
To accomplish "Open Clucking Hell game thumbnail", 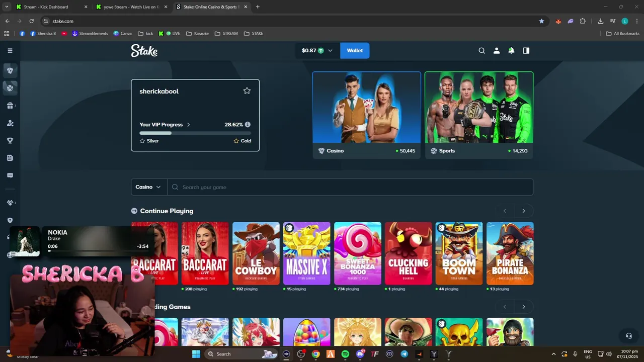I will 409,253.
